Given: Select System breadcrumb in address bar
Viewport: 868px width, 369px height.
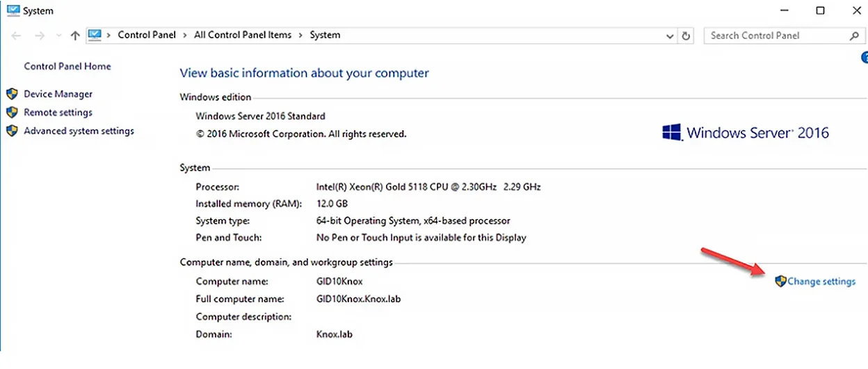Looking at the screenshot, I should (x=325, y=35).
